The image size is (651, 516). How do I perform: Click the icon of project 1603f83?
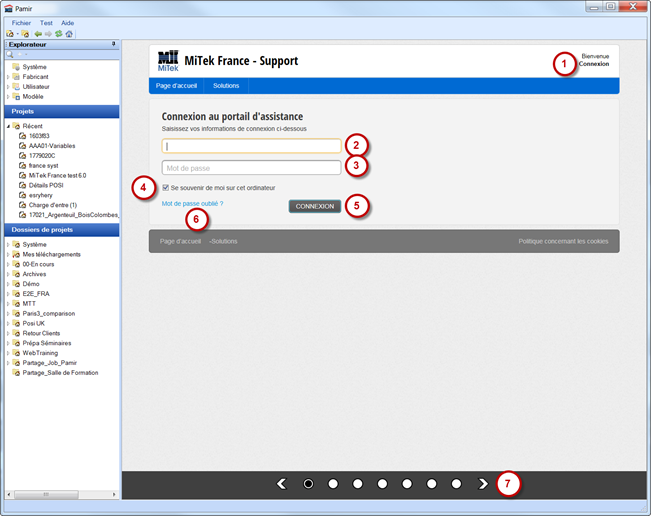(23, 136)
